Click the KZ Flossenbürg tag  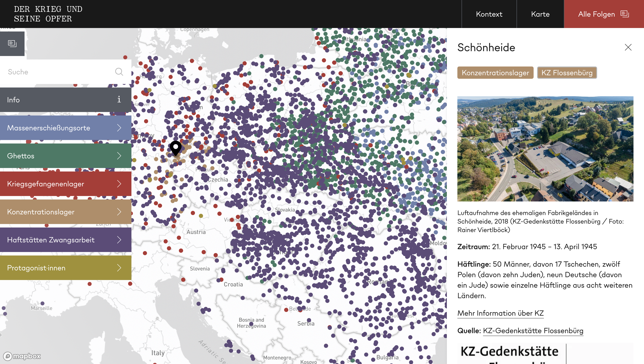567,73
